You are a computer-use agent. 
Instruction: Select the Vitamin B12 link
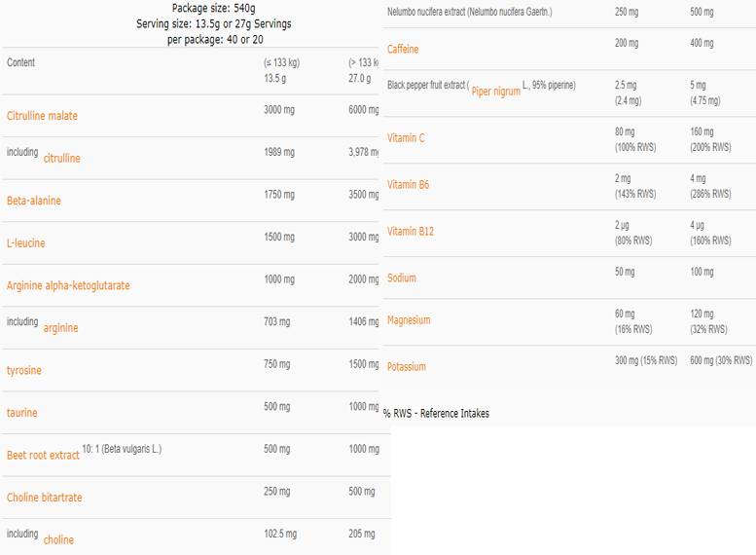411,232
